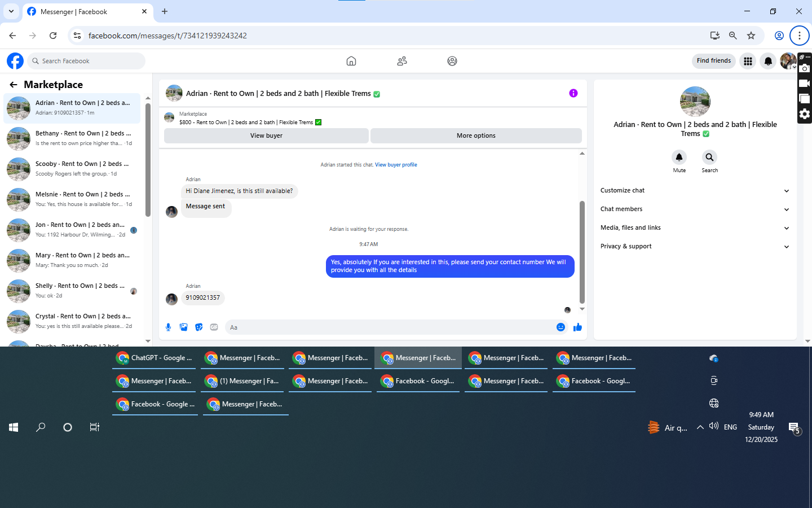Send a voice clip with microphone icon
Viewport: 812px width, 508px height.
coord(168,327)
